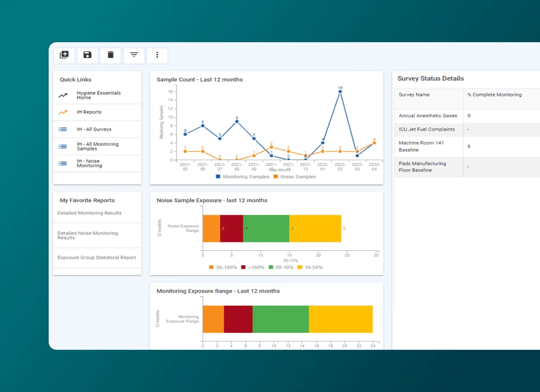The width and height of the screenshot is (540, 392).
Task: Open Detailed Noise Monitoring Results report
Action: 88,235
